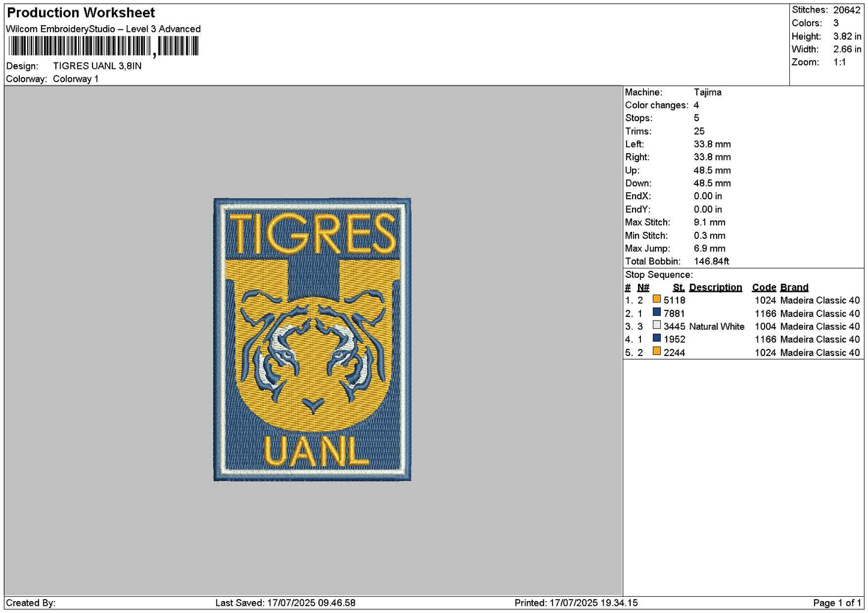This screenshot has width=868, height=613.
Task: Click the orange swatch for thread 2244
Action: [657, 352]
